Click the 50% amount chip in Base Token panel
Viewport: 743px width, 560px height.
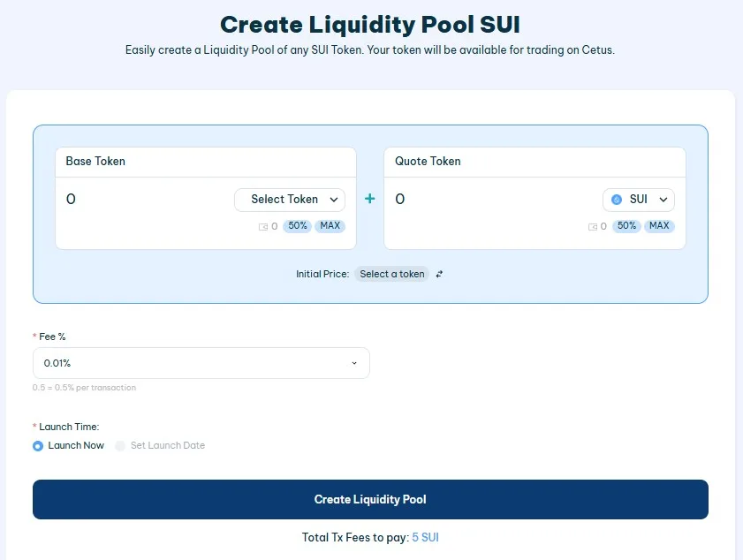pos(298,226)
